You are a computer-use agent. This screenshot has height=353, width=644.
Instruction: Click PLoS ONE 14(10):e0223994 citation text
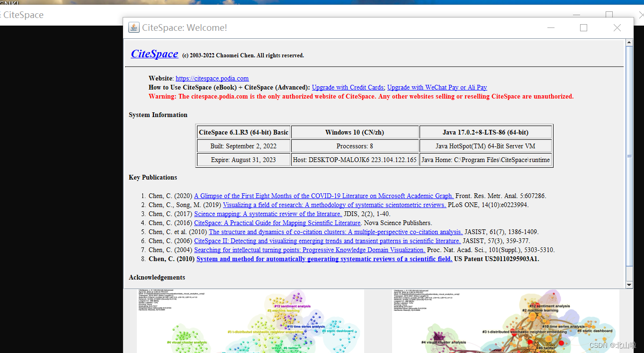488,205
